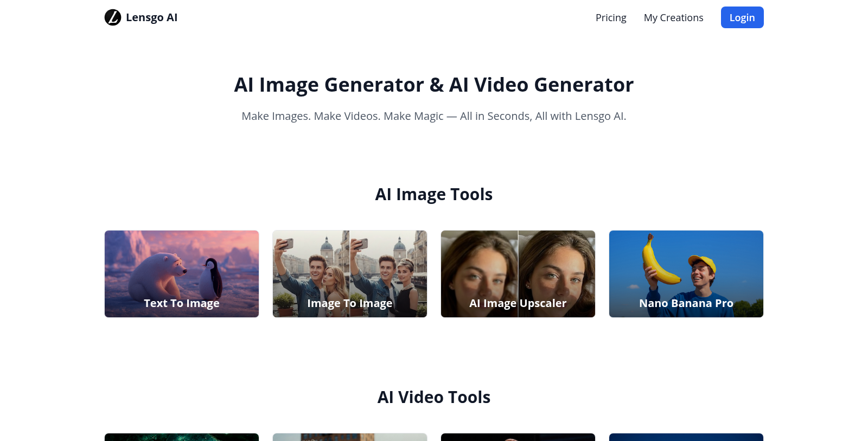The image size is (868, 441).
Task: Click the penguin in the Text To Image card
Action: click(211, 277)
